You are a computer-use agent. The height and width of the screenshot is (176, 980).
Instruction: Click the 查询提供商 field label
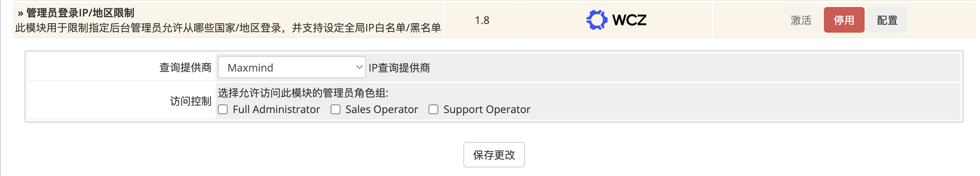[185, 67]
